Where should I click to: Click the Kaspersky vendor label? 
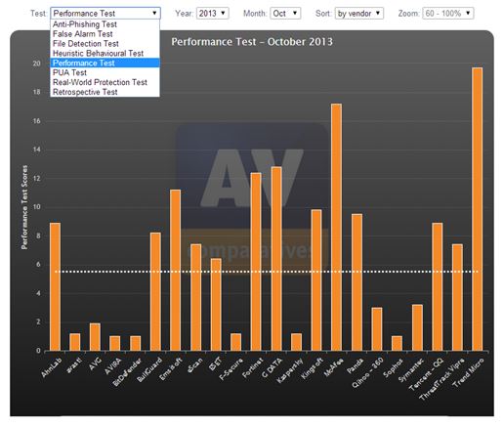[x=290, y=370]
